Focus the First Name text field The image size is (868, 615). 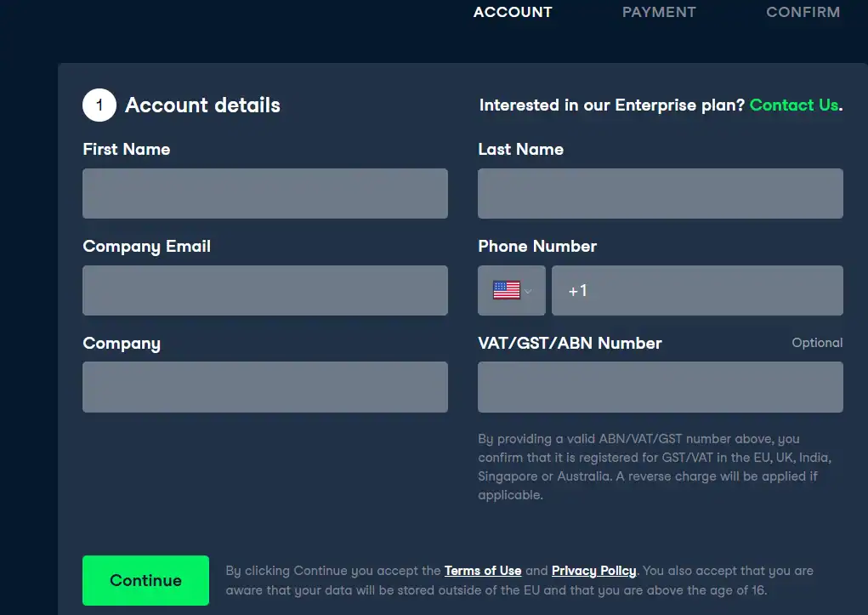[x=265, y=193]
